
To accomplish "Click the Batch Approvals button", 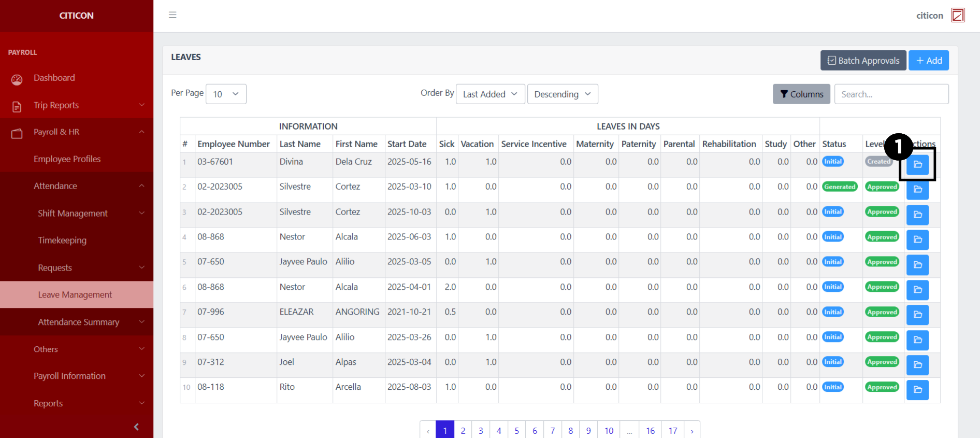I will click(x=863, y=60).
